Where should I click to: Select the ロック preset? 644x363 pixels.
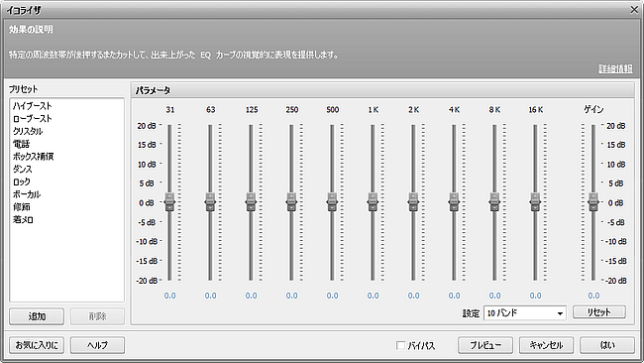point(22,181)
